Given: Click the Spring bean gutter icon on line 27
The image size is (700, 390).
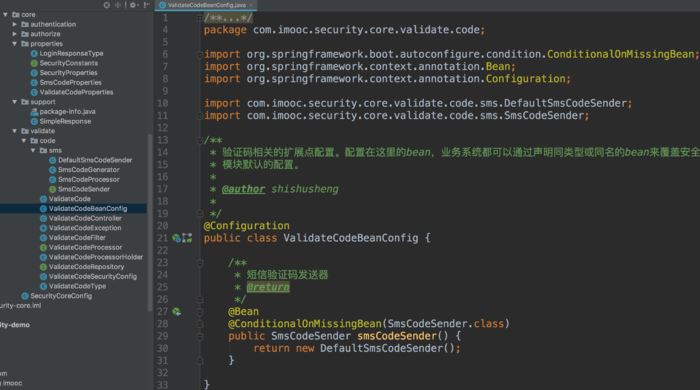Looking at the screenshot, I should pos(177,311).
